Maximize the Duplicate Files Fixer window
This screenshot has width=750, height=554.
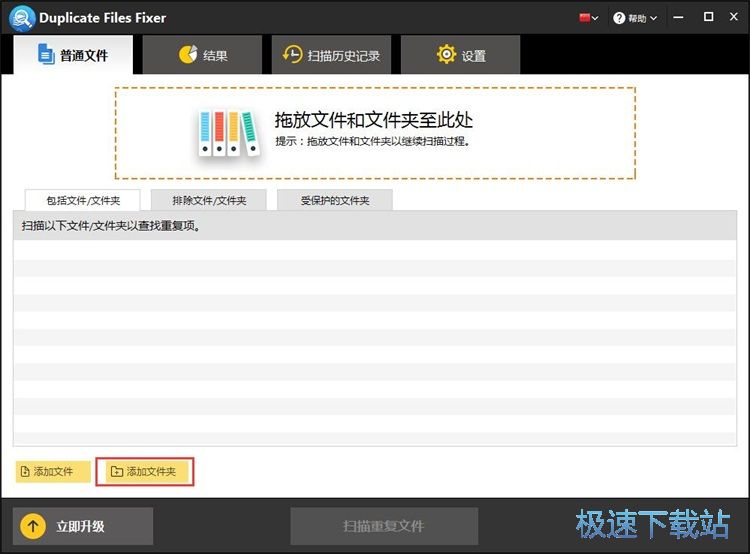coord(708,17)
